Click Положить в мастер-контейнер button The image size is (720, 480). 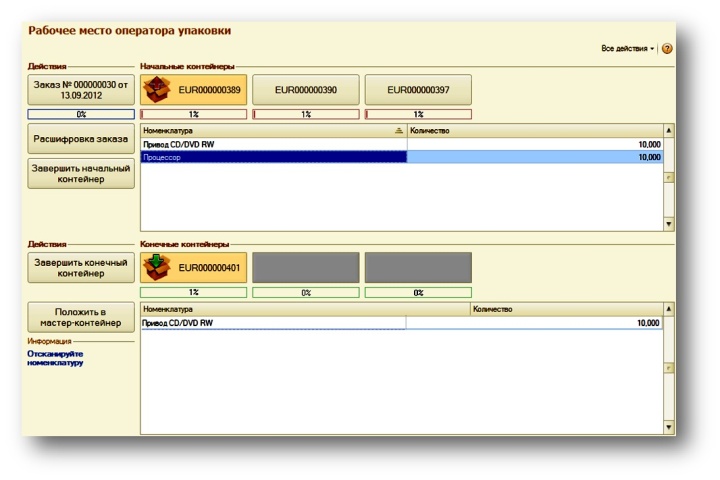click(x=81, y=317)
